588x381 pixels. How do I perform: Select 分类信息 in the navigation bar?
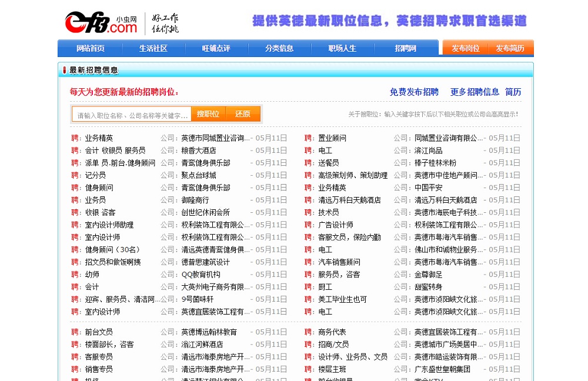pos(279,48)
